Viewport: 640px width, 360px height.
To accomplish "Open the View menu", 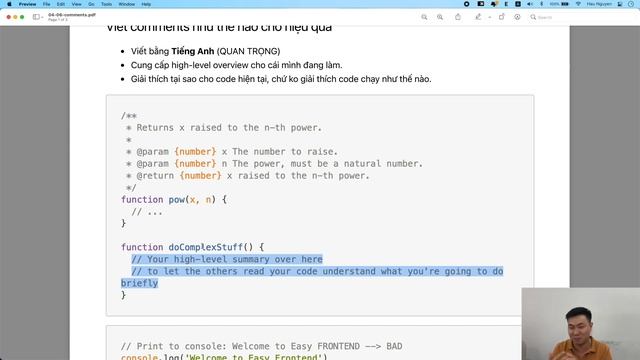I will pyautogui.click(x=76, y=4).
